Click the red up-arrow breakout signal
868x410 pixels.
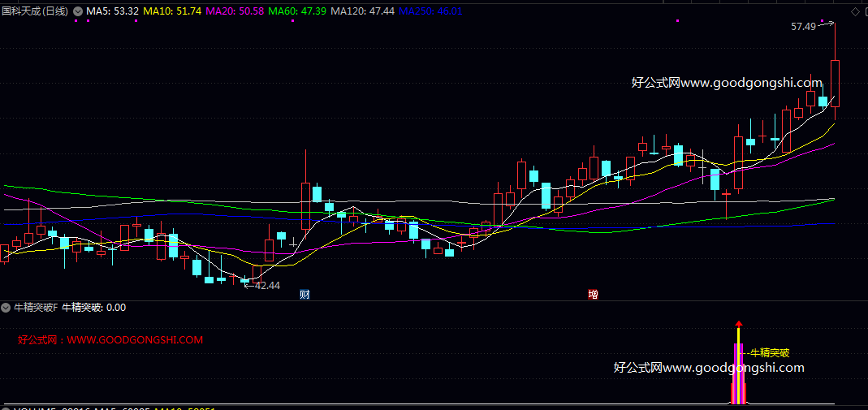click(738, 323)
